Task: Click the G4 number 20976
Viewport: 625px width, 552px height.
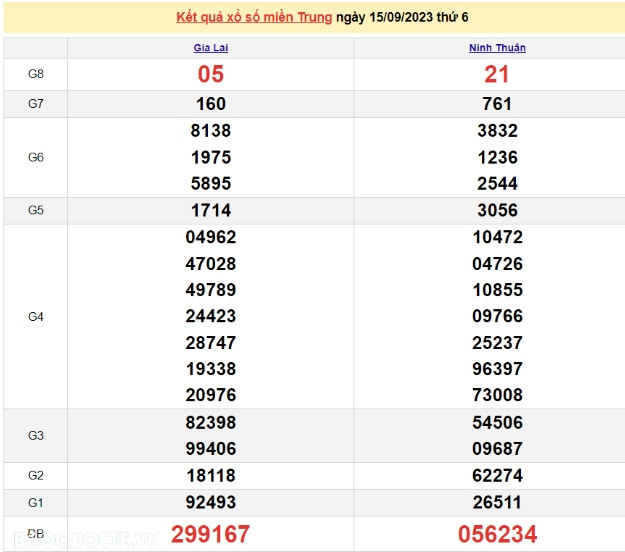Action: (211, 395)
